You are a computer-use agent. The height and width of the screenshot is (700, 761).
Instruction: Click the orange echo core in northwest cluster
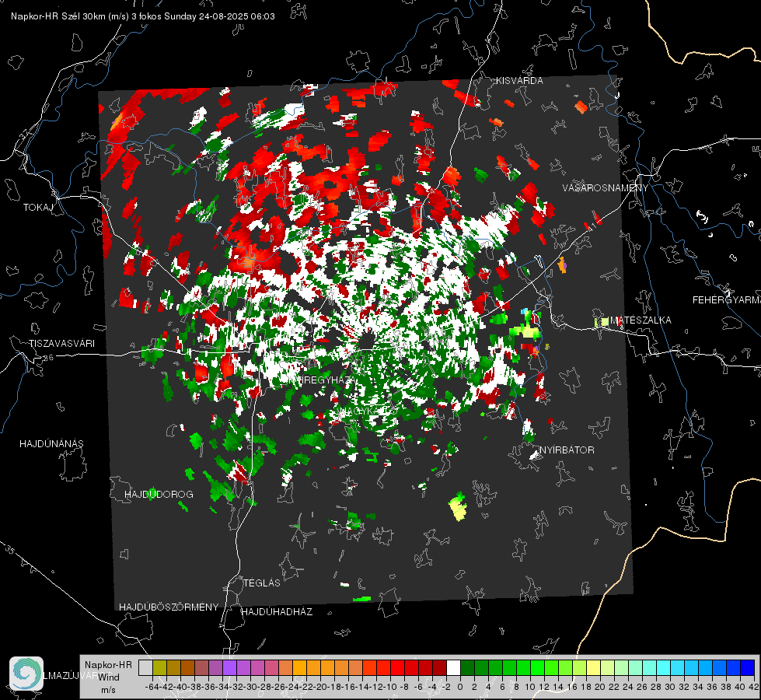pyautogui.click(x=249, y=262)
